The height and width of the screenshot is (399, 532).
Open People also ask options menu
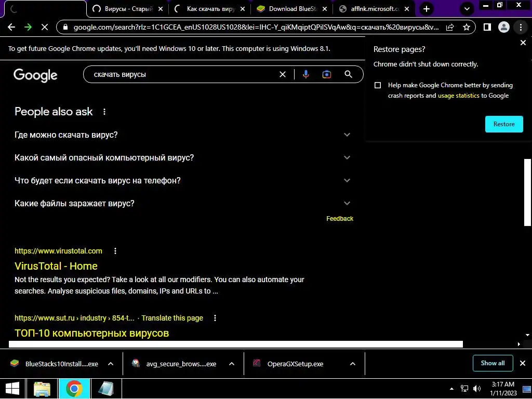[x=104, y=112]
